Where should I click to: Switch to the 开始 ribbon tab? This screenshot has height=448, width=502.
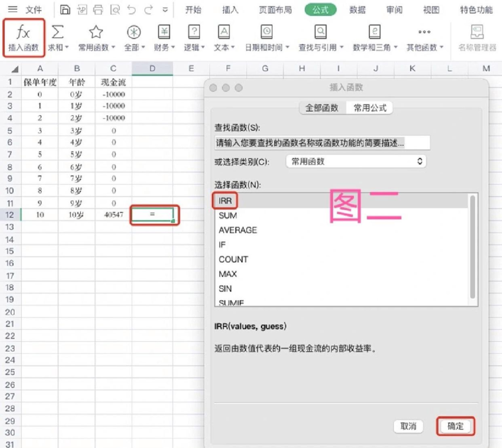pos(193,10)
